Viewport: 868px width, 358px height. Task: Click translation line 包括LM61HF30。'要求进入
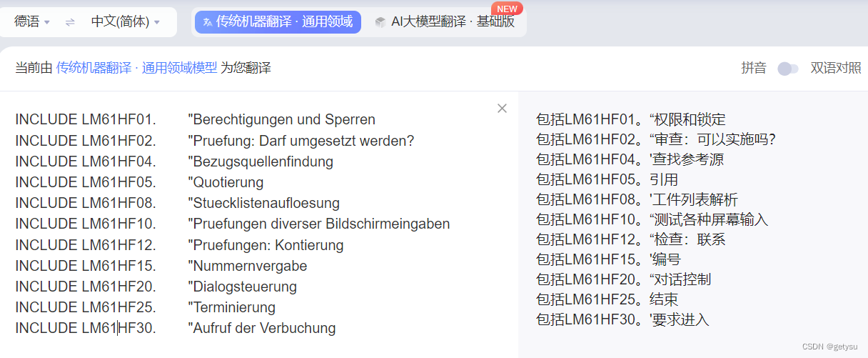point(622,319)
